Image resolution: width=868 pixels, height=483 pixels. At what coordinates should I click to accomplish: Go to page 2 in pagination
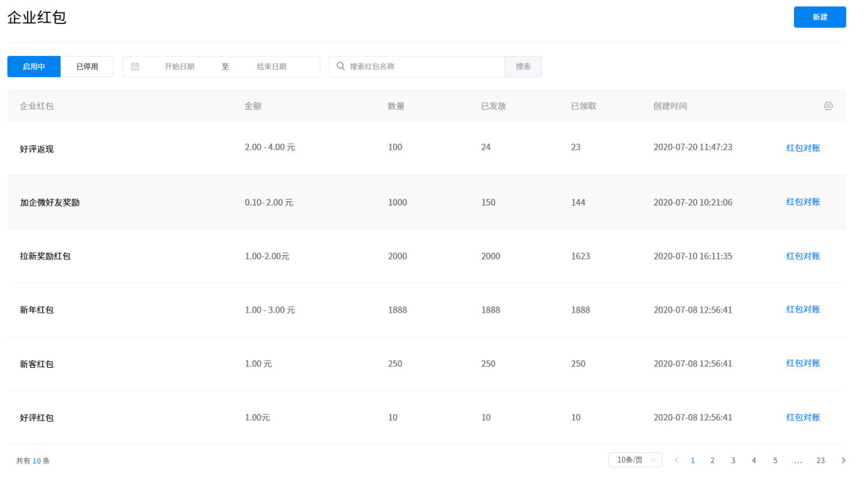tap(712, 461)
